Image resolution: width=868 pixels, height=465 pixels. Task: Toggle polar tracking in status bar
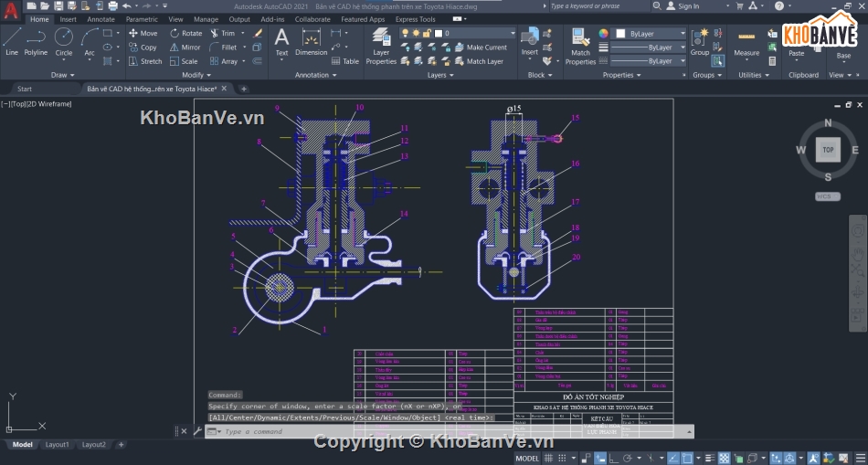click(x=628, y=458)
